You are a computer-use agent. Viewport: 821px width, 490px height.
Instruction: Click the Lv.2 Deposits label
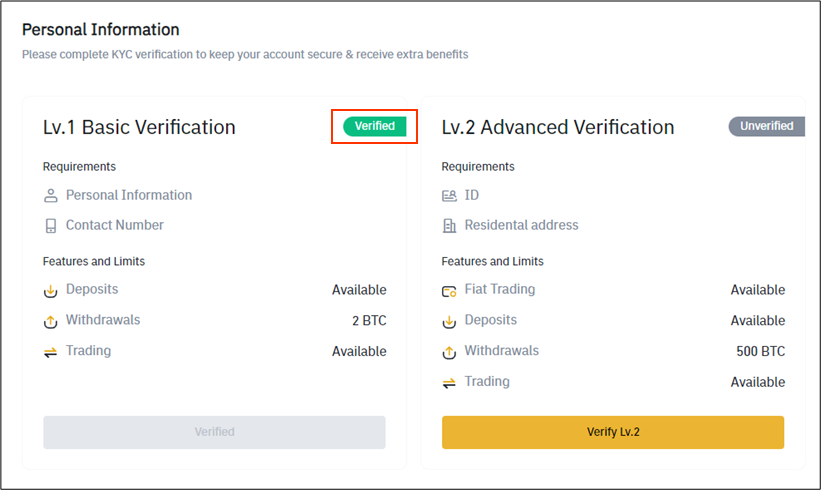491,320
